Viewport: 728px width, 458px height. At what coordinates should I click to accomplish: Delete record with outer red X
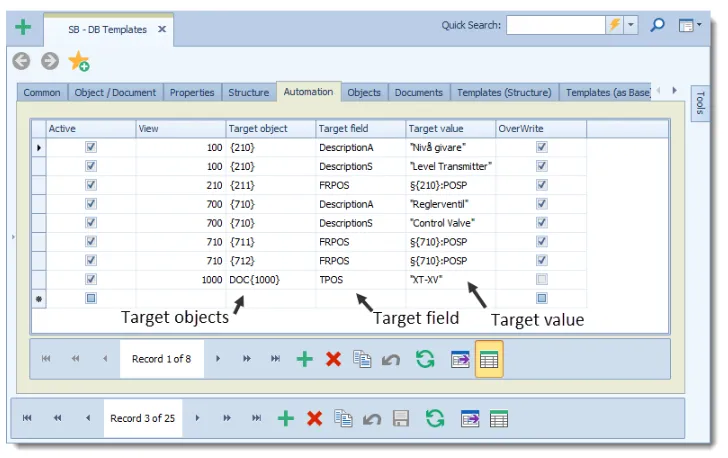(x=314, y=419)
